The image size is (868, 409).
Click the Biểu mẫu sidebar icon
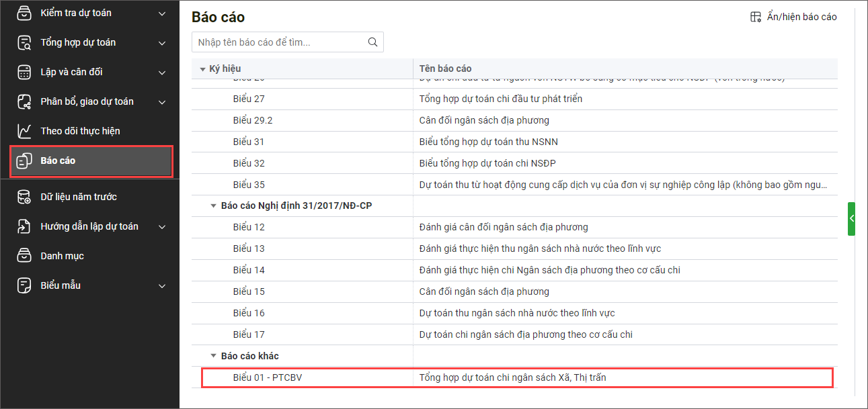(24, 285)
